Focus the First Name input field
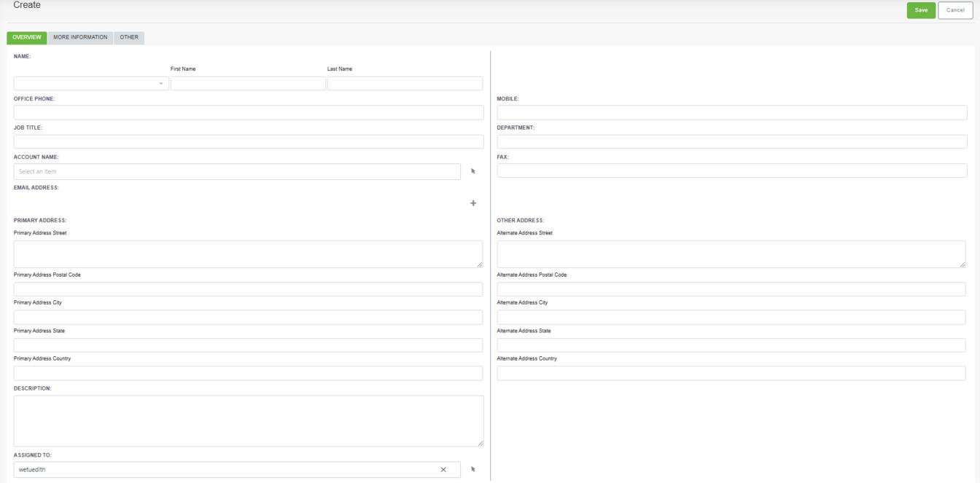 click(248, 84)
